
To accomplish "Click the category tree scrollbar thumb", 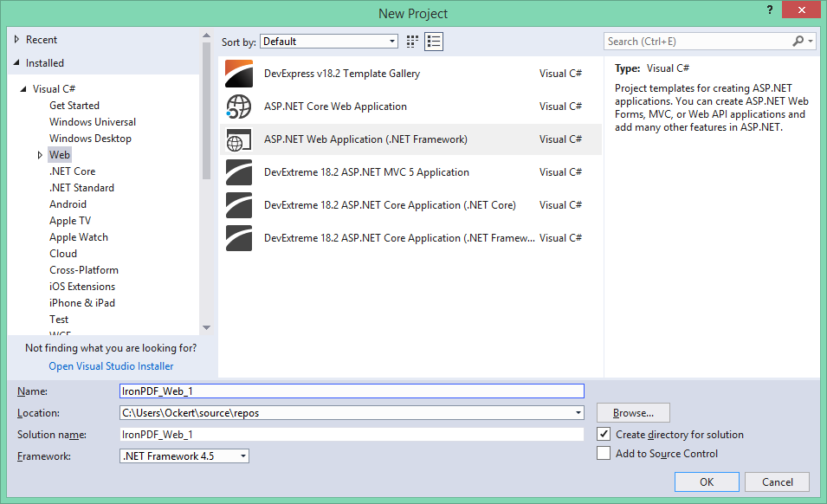I will 206,111.
